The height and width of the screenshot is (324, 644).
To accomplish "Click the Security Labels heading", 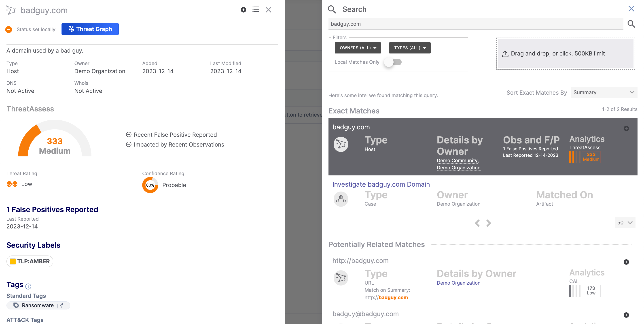I will tap(33, 245).
